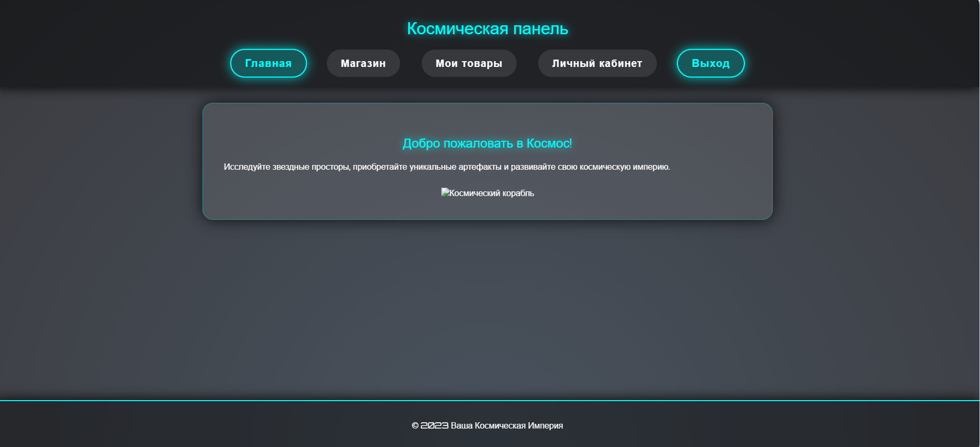Click the Космический корабль image alt text

click(491, 193)
